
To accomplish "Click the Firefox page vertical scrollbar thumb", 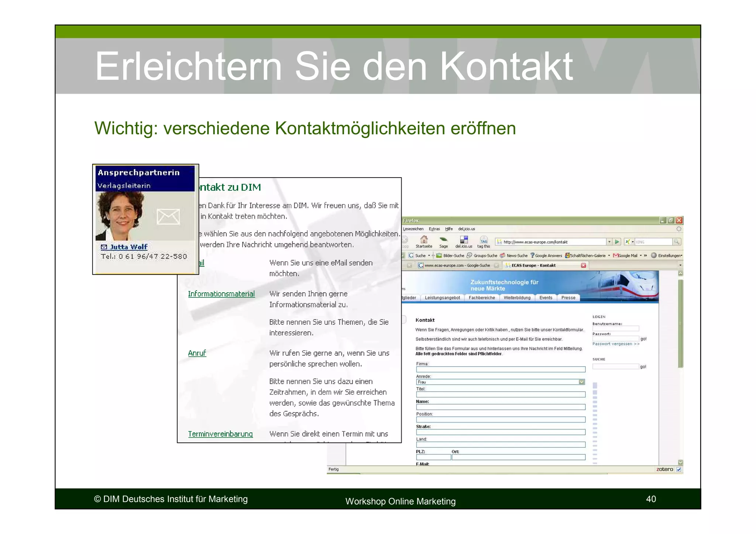I will click(x=680, y=323).
